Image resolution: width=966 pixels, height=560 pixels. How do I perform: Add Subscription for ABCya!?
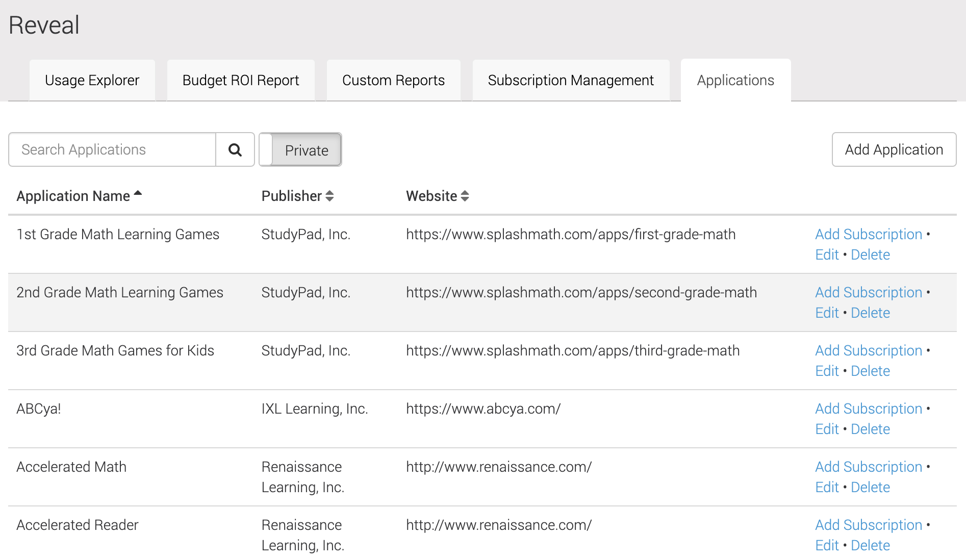point(869,409)
